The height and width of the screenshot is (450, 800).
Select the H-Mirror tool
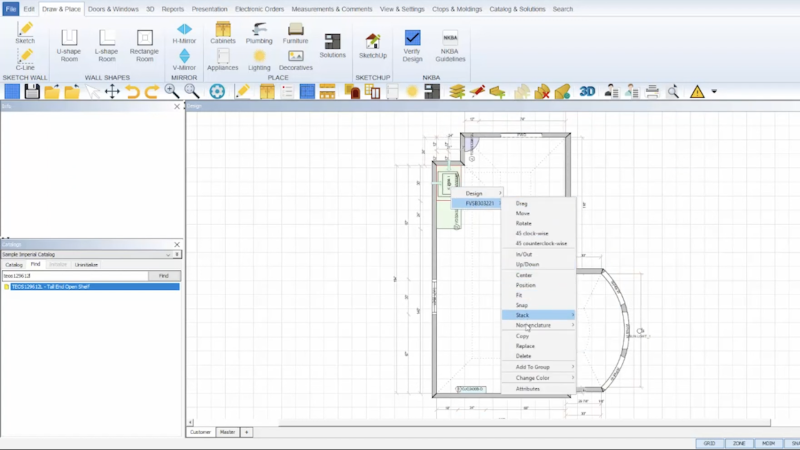(x=184, y=33)
